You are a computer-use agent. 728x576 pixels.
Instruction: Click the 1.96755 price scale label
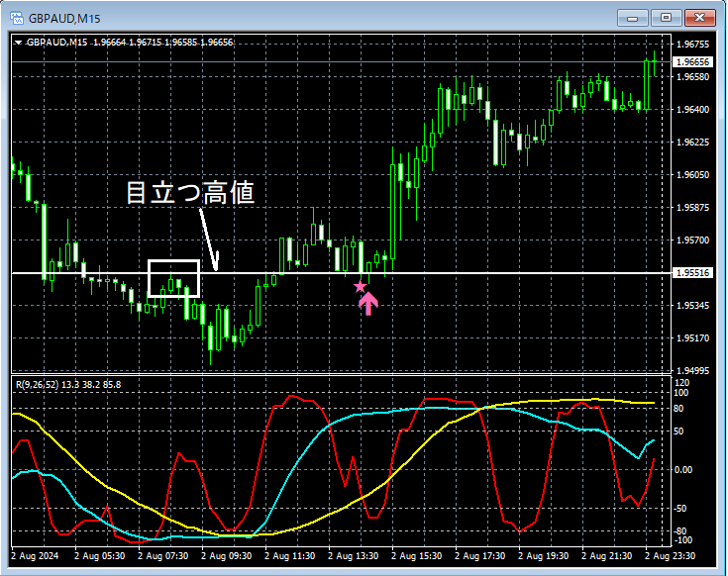pos(692,45)
